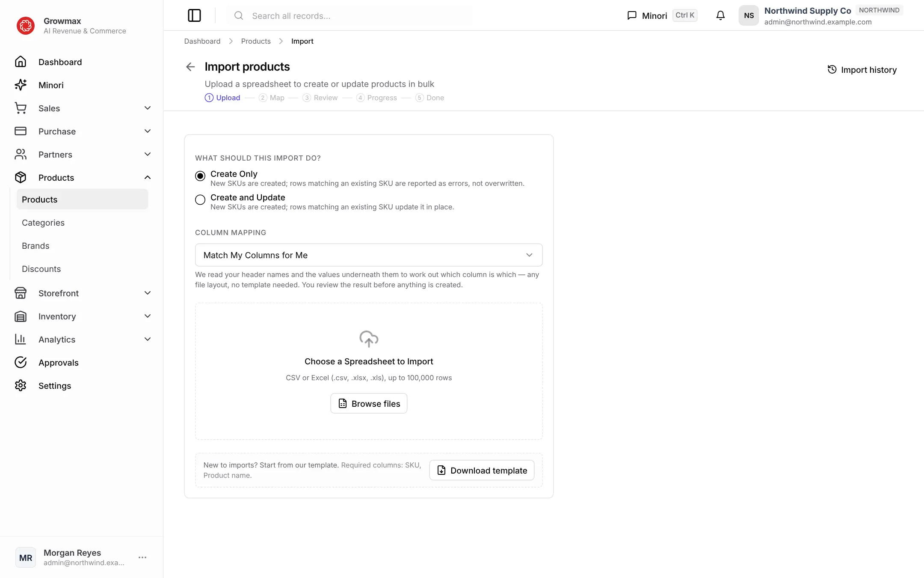Click the Progress step label

click(382, 98)
